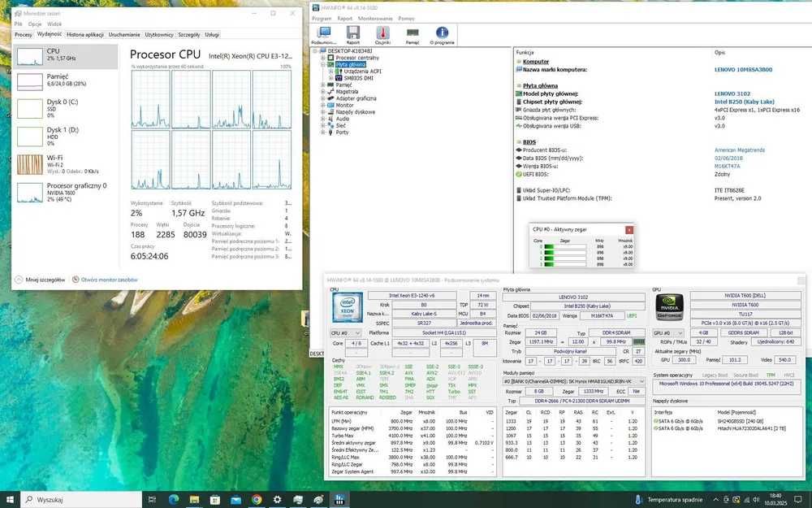Open the Mail app from the taskbar
Screen dimensions: 812x508
tap(235, 500)
